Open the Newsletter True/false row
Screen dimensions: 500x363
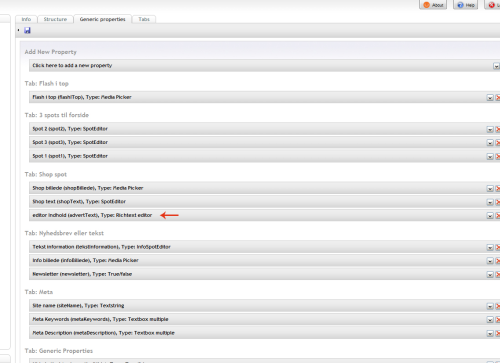(x=264, y=274)
